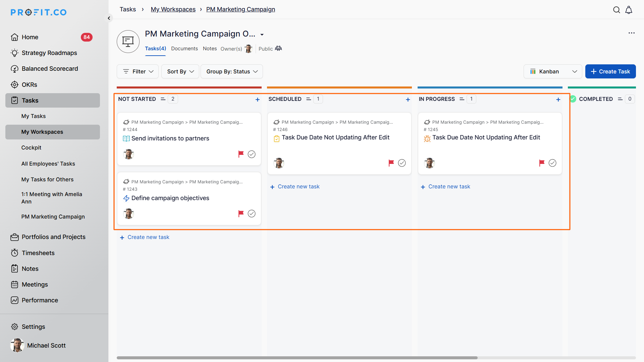This screenshot has height=362, width=644.
Task: Open the Michael Scott profile avatar
Action: (x=17, y=345)
